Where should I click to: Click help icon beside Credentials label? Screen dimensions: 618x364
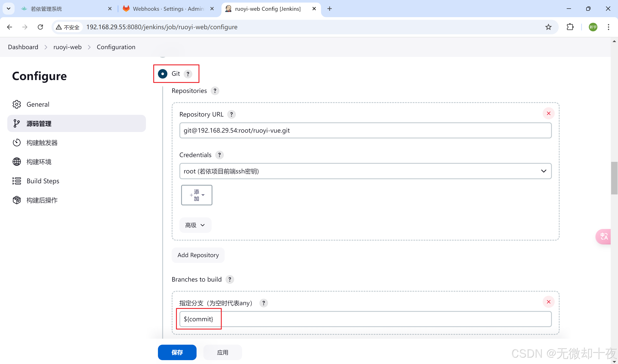(219, 155)
